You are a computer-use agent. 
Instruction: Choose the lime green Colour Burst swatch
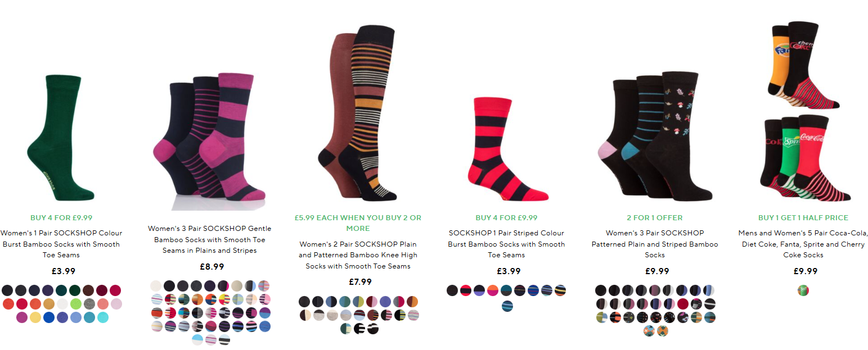[x=76, y=304]
